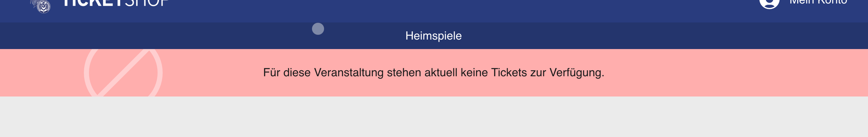Click the word "Tickets" in the notice
The image size is (868, 137).
click(x=509, y=72)
